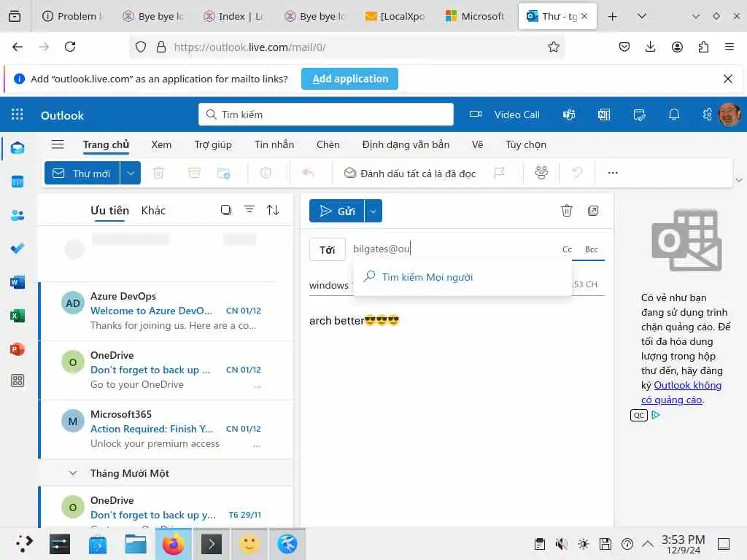Image resolution: width=747 pixels, height=560 pixels.
Task: Open Outlook settings gear
Action: point(708,114)
